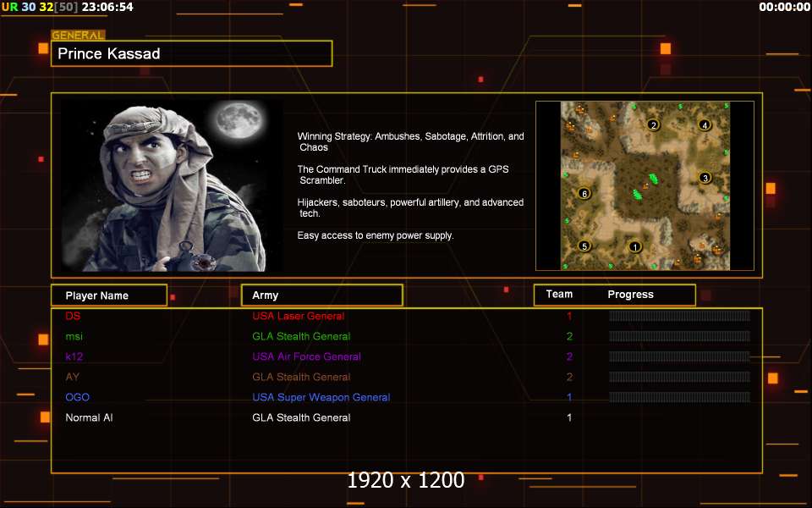Click the [50] value in the status line
This screenshot has width=812, height=508.
[66, 8]
